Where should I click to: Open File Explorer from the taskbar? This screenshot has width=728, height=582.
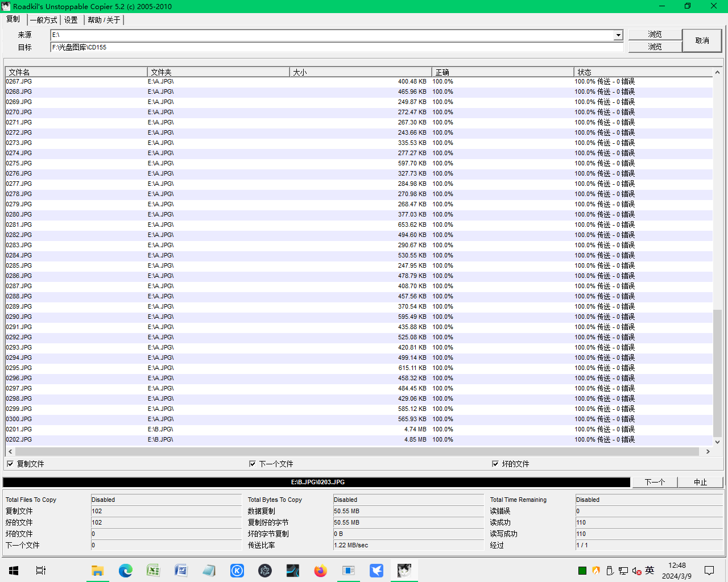(98, 570)
